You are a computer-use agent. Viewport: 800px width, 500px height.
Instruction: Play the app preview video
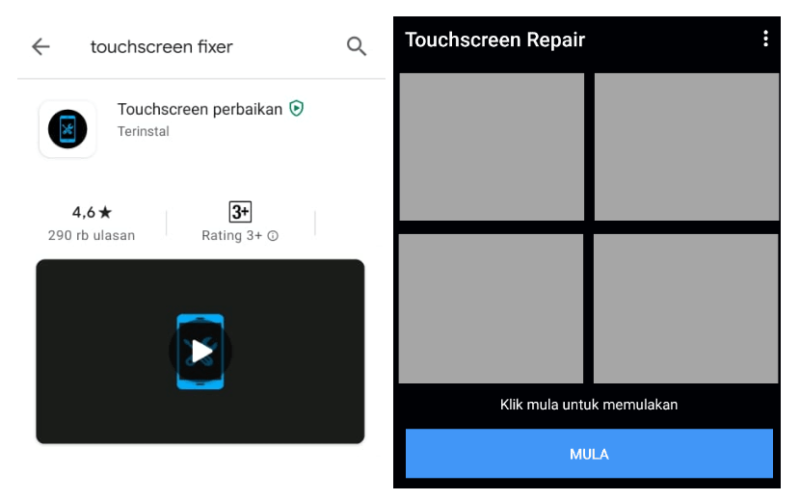coord(200,351)
